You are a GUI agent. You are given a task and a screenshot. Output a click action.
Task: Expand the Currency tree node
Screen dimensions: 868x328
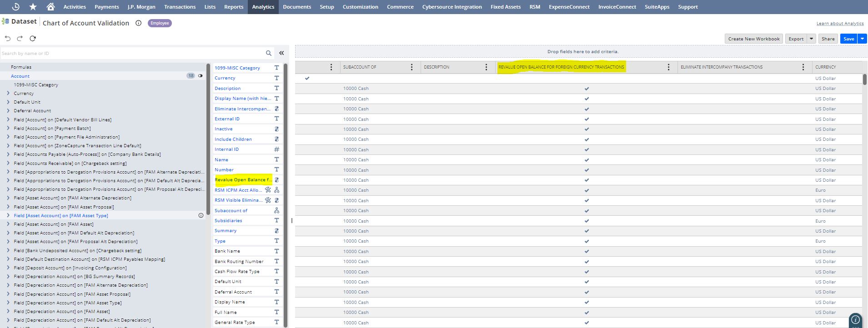click(8, 93)
